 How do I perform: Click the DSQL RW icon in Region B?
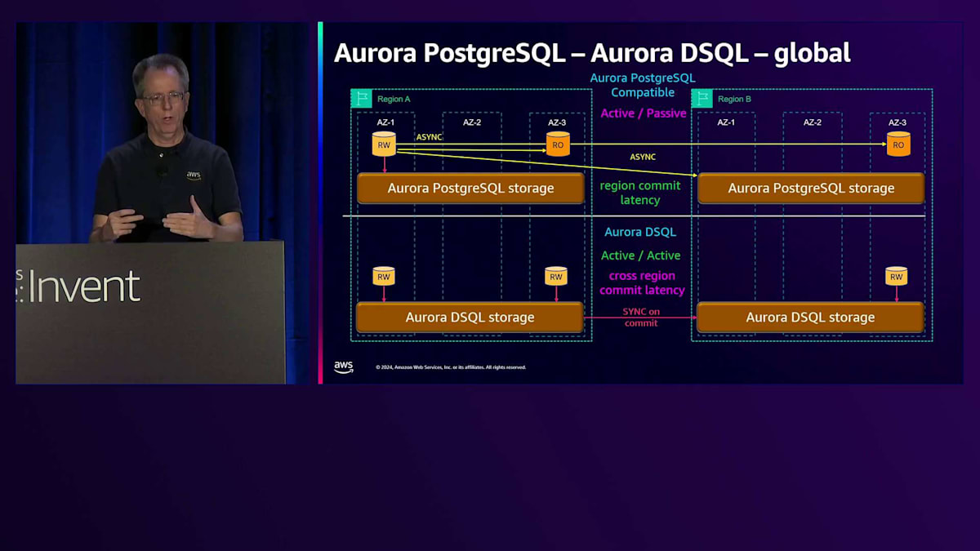896,276
